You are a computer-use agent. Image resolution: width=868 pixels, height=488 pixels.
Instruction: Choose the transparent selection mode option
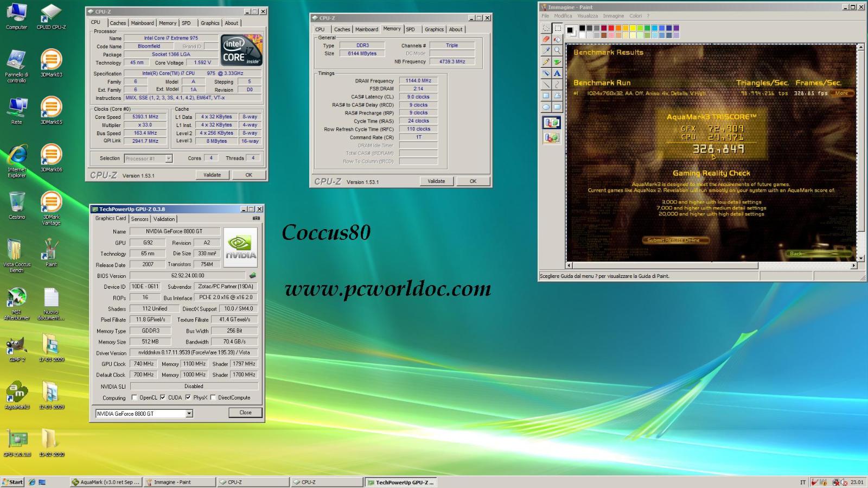point(552,138)
